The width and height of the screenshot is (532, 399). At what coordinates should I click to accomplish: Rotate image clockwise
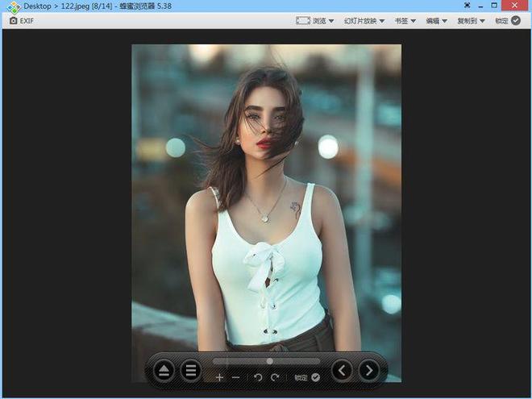click(275, 377)
